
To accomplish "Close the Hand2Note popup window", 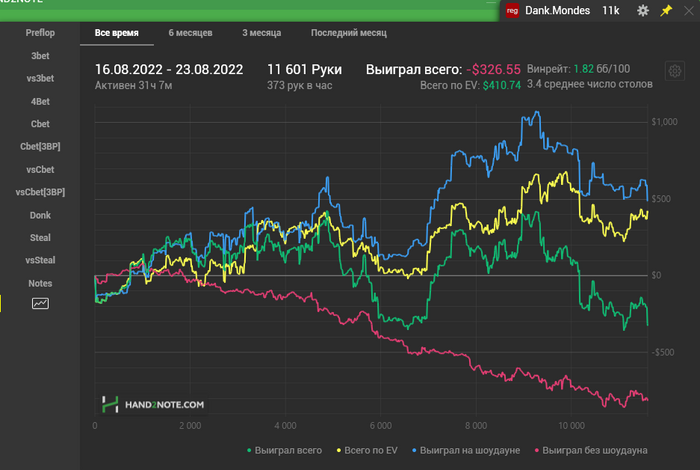I will click(x=689, y=10).
